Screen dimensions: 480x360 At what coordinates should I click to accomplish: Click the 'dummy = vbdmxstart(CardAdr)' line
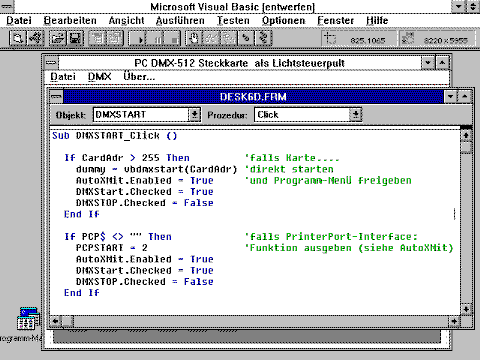pos(156,169)
